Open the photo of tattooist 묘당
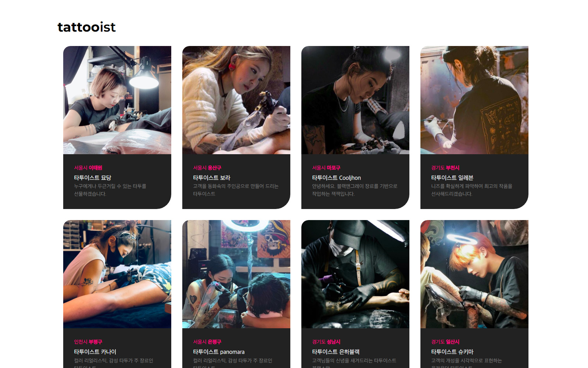The width and height of the screenshot is (588, 368). 117,100
